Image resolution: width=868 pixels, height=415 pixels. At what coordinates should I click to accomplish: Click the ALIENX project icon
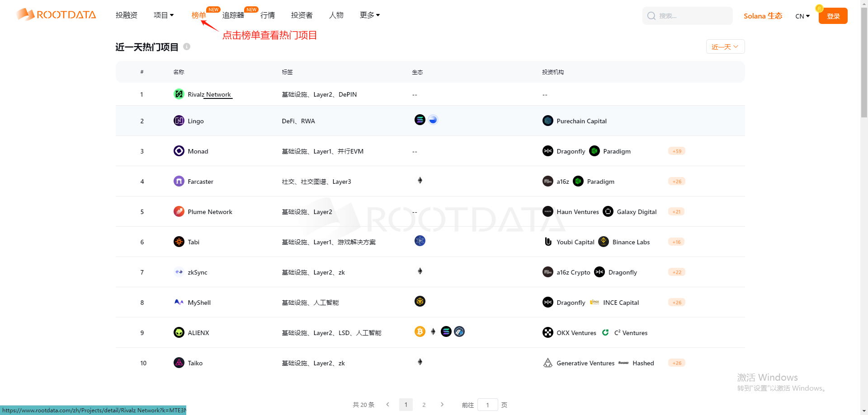[x=179, y=332]
